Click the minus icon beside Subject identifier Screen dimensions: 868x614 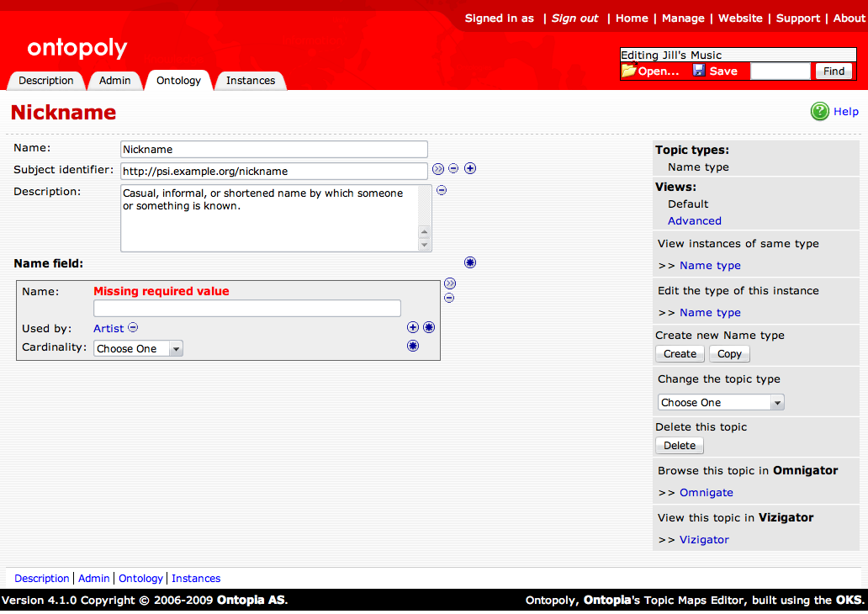tap(453, 168)
